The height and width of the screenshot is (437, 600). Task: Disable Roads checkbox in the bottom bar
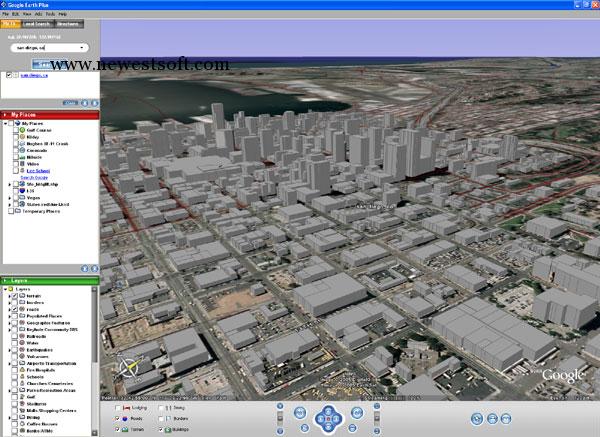[x=118, y=419]
